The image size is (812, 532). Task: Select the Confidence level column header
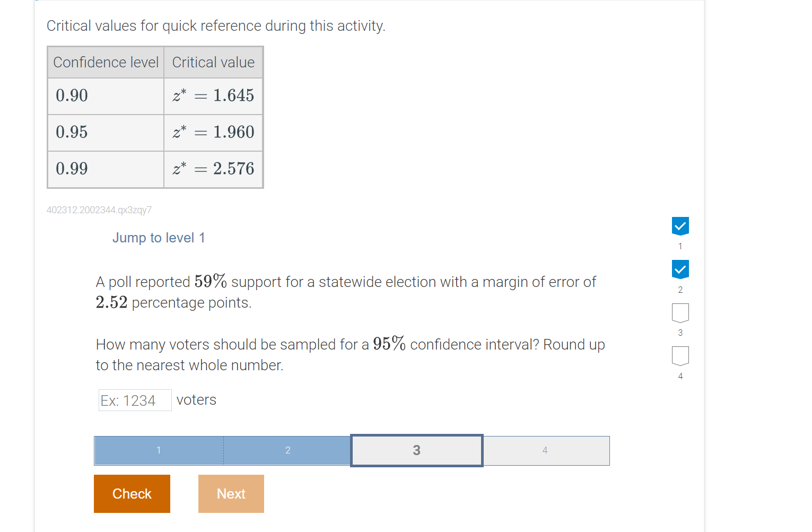click(105, 62)
